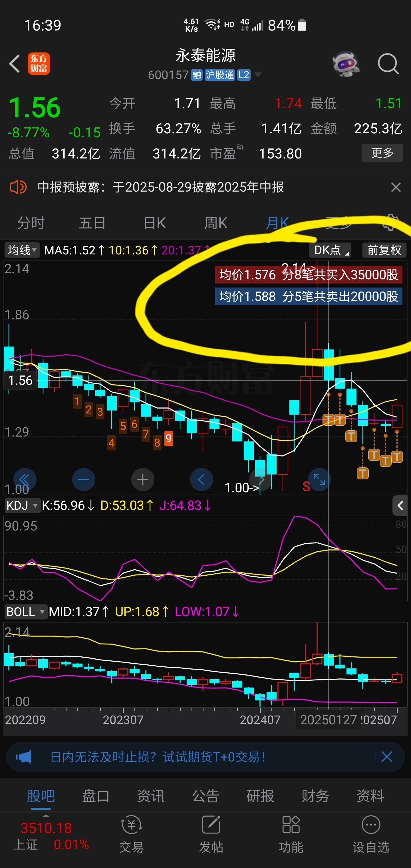Image resolution: width=411 pixels, height=868 pixels.
Task: Tap the MA5:1.52 moving average value
Action: pyautogui.click(x=74, y=250)
